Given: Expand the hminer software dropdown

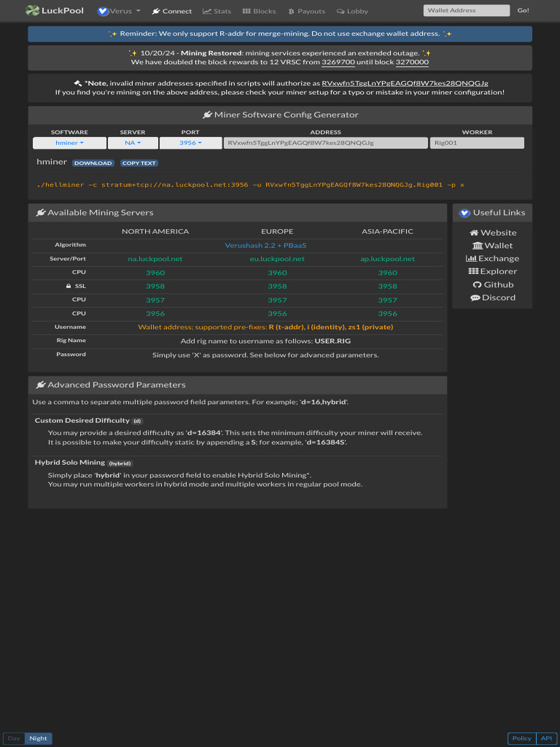Looking at the screenshot, I should [x=69, y=143].
